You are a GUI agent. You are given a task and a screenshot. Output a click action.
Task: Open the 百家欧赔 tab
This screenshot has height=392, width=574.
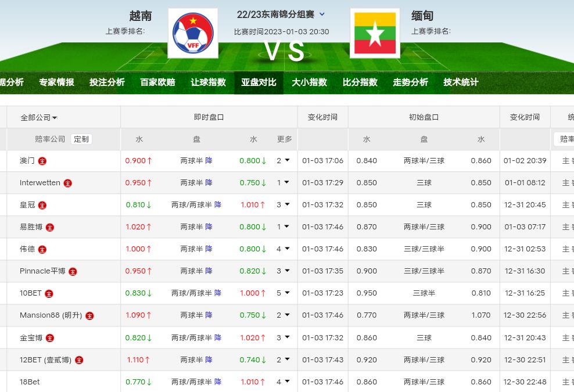click(157, 82)
